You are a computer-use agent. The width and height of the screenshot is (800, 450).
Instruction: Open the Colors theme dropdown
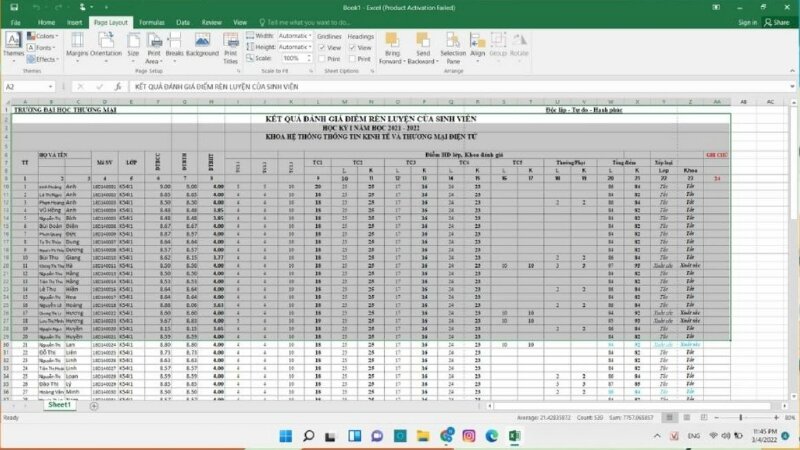(x=43, y=36)
